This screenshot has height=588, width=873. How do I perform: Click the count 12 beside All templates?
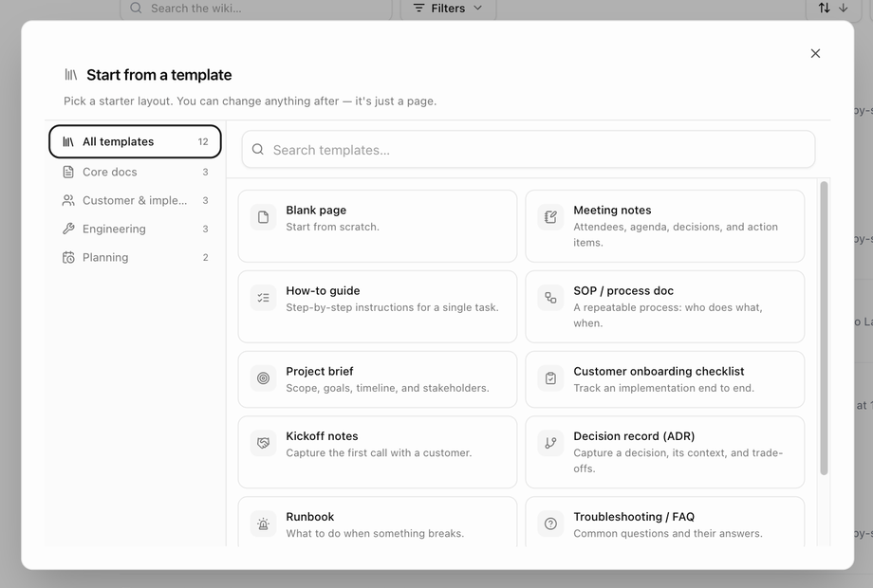203,142
